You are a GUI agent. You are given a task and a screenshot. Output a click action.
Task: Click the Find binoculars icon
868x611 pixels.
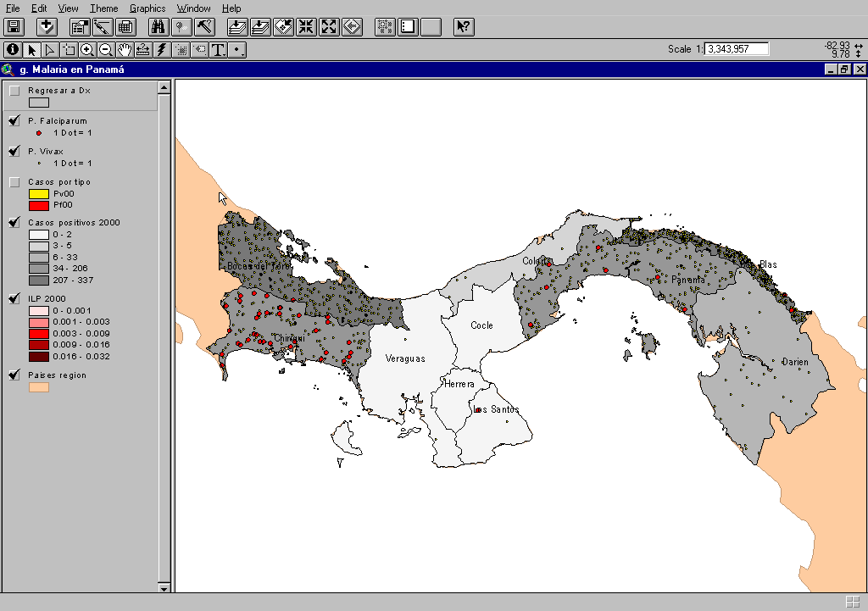click(158, 26)
